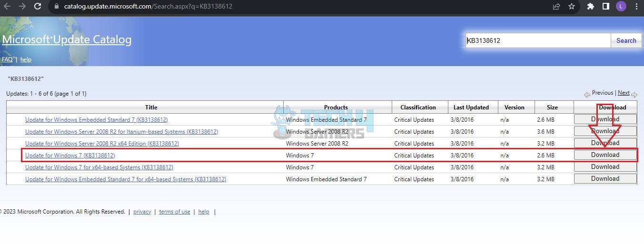644x244 pixels.
Task: Click the lock icon in the address bar
Action: tap(57, 7)
